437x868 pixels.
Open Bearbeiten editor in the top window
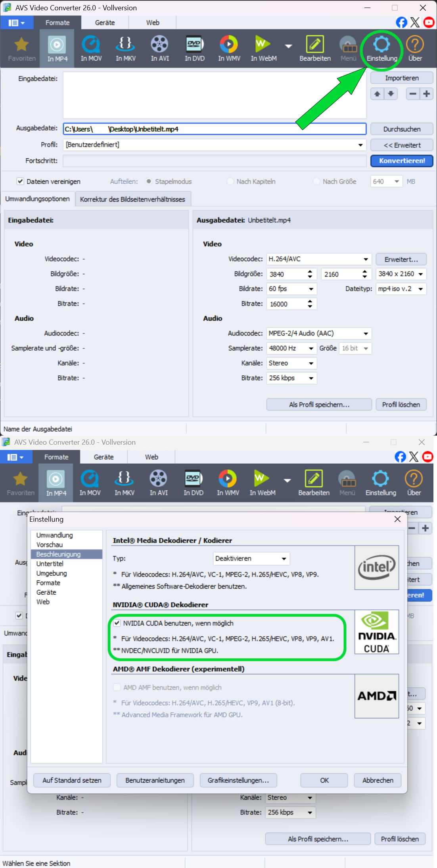315,49
